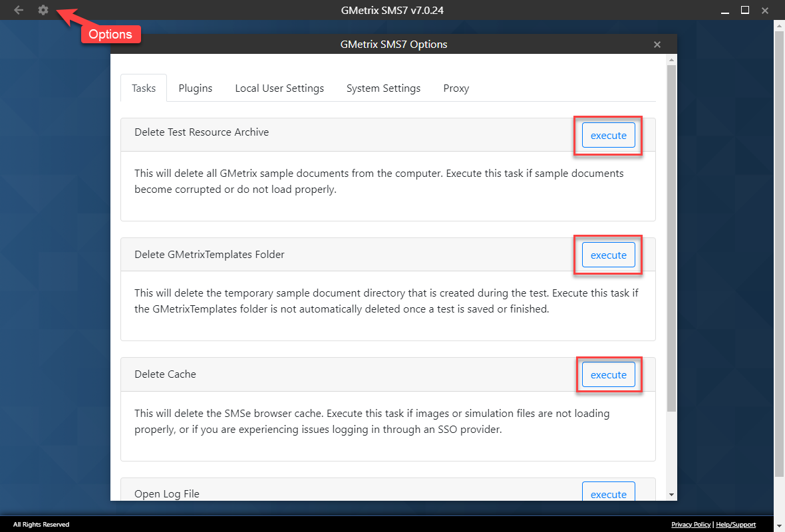Click the back arrow in the title bar

coord(18,10)
